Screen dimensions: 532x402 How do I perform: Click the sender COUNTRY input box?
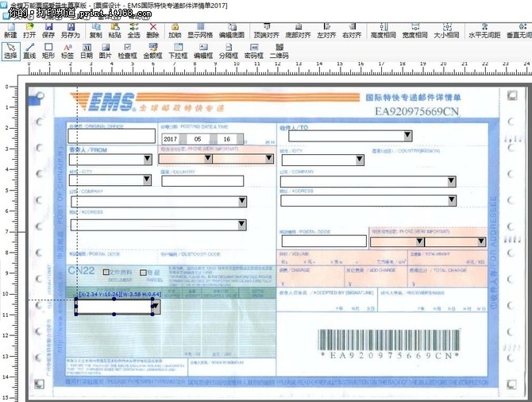[202, 181]
